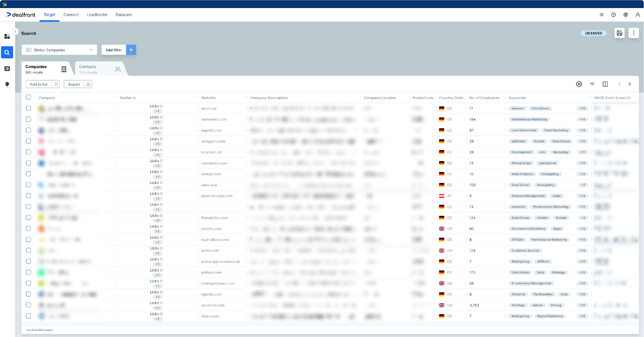Click the Add to list button

[39, 84]
